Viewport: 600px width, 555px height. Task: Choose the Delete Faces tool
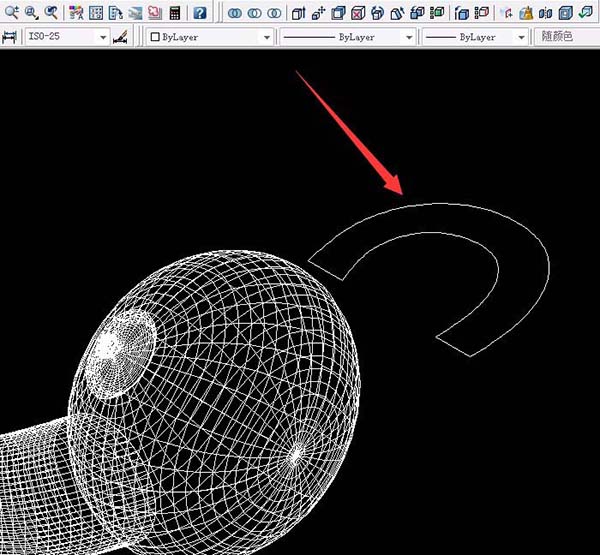pos(358,13)
